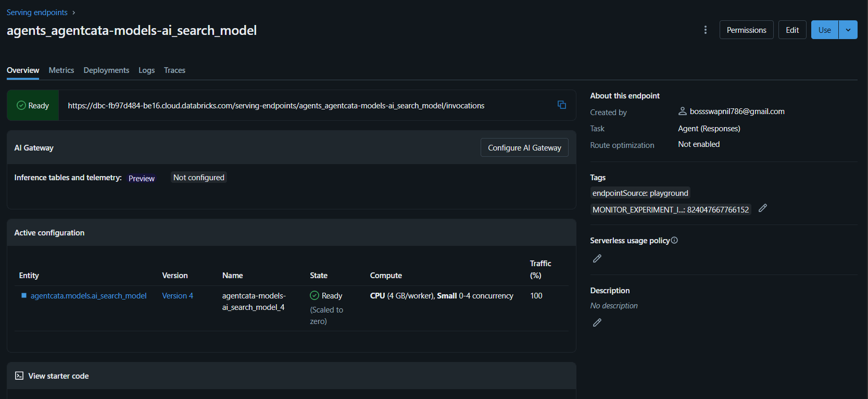Screen dimensions: 868x399
Task: Click the green Ready status check icon
Action: tap(21, 105)
